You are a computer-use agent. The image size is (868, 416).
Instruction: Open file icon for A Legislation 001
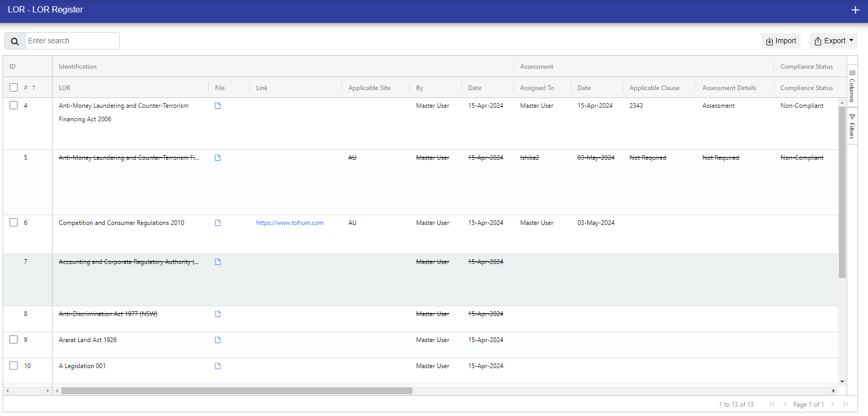click(x=218, y=366)
